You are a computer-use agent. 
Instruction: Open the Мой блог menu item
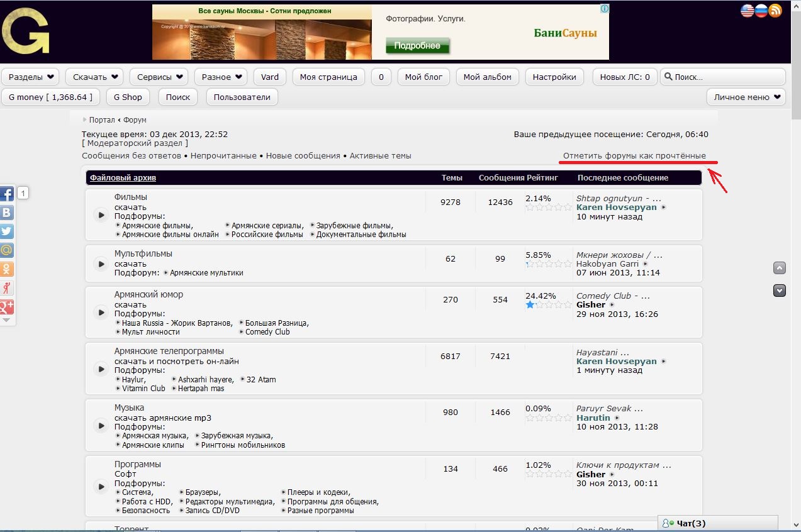click(x=423, y=77)
